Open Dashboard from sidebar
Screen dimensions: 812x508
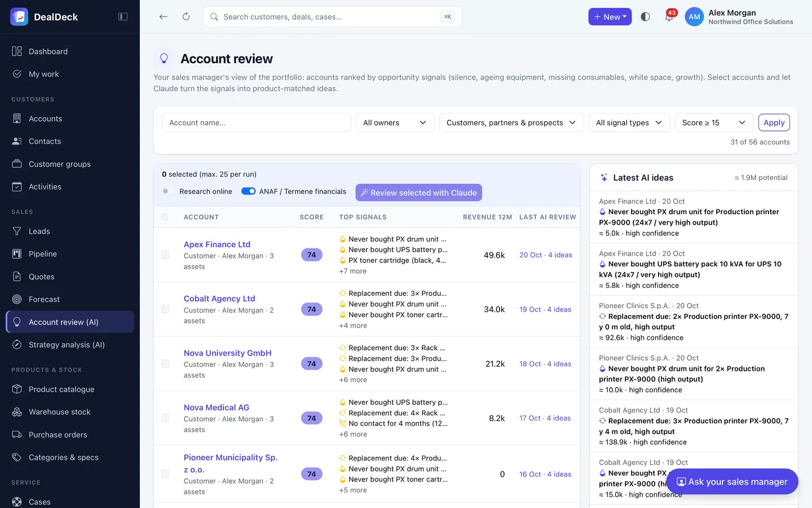(70, 51)
